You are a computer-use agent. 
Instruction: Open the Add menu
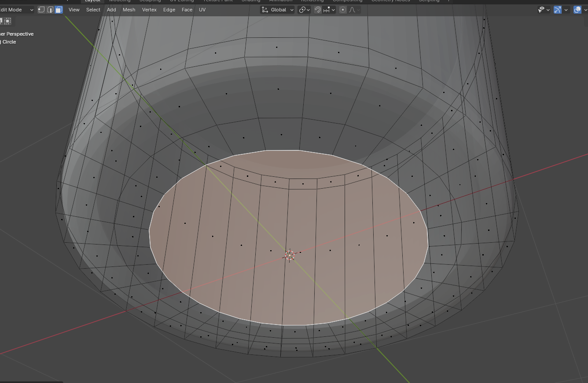pos(111,10)
